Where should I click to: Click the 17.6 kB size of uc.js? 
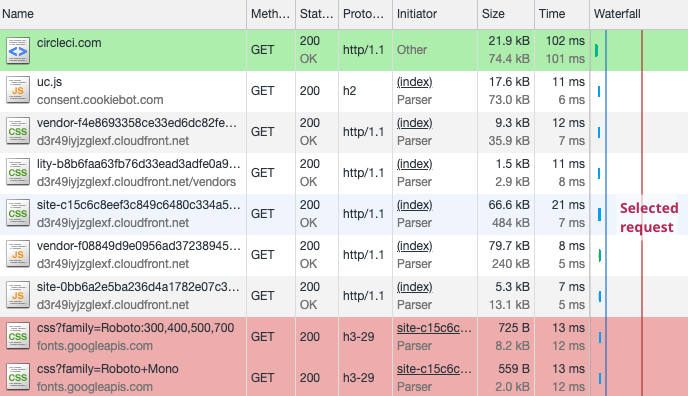(509, 82)
